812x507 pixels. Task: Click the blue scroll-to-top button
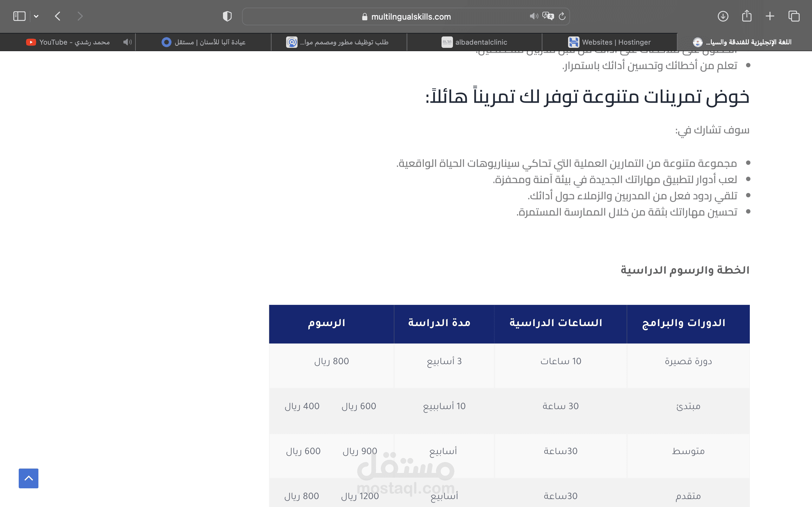click(29, 478)
